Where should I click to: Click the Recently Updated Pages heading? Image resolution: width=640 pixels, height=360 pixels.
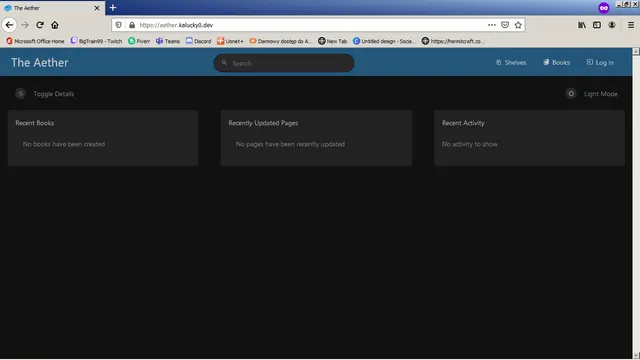[x=263, y=123]
